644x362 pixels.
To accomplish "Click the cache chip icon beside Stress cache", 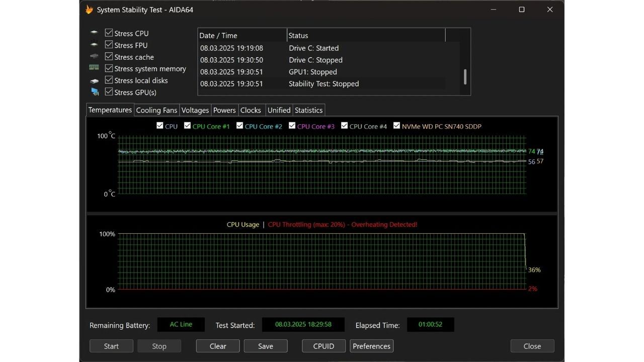I will tap(94, 57).
